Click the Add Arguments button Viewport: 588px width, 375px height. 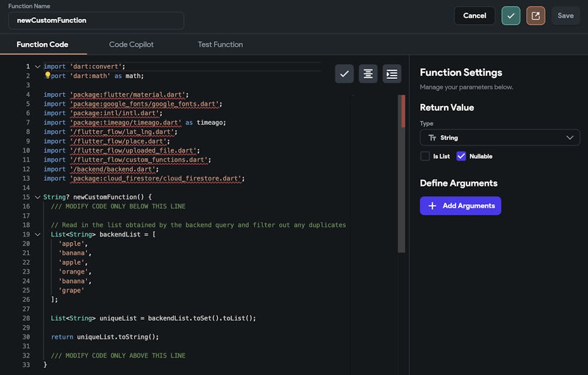coord(460,206)
